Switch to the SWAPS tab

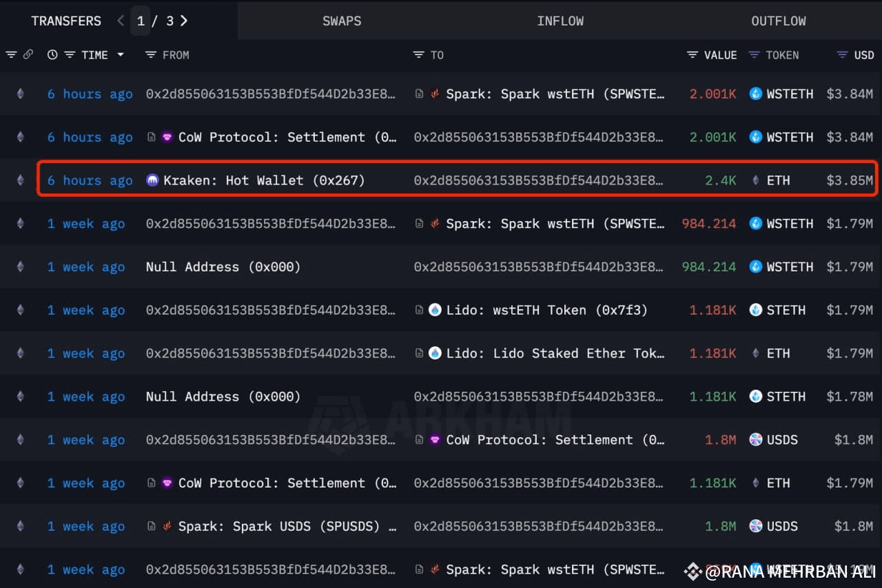[342, 21]
